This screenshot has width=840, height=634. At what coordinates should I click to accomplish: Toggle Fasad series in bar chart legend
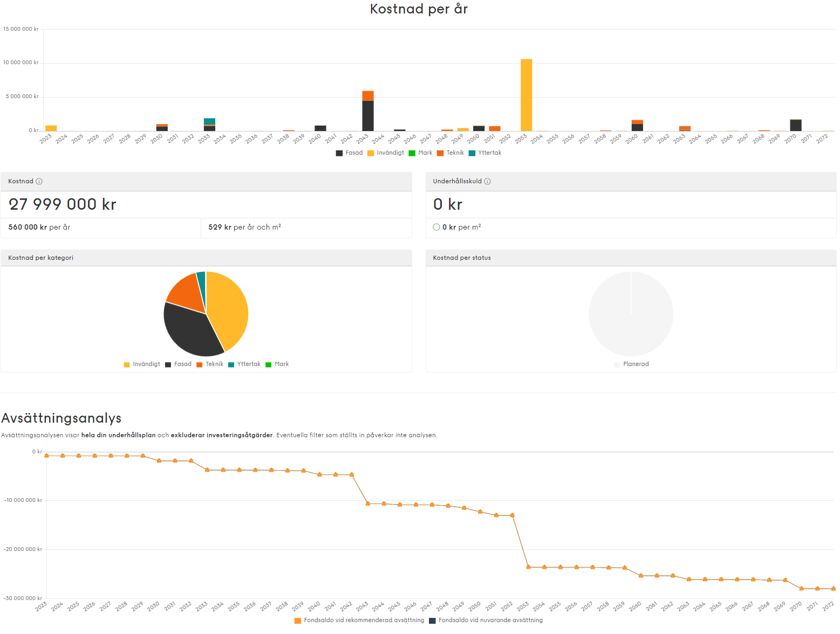pos(349,153)
